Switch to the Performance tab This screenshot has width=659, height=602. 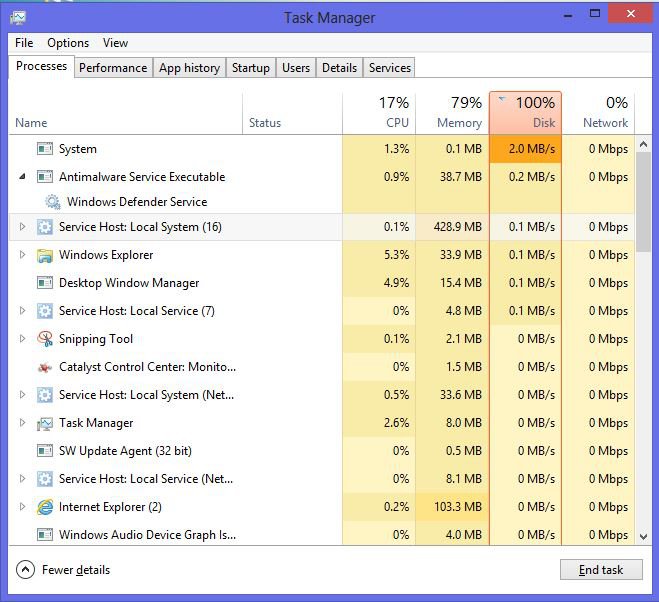[113, 68]
